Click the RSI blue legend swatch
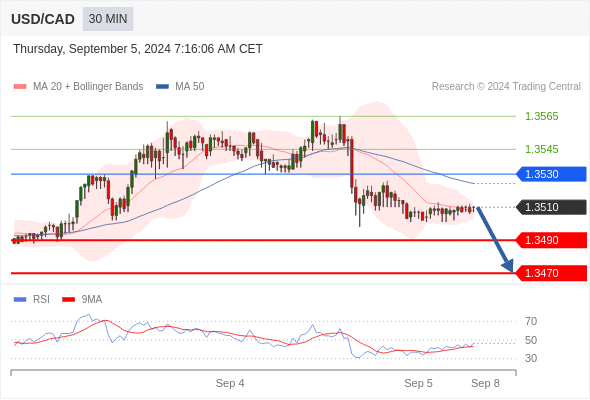Screen dimensions: 590x400 20,300
